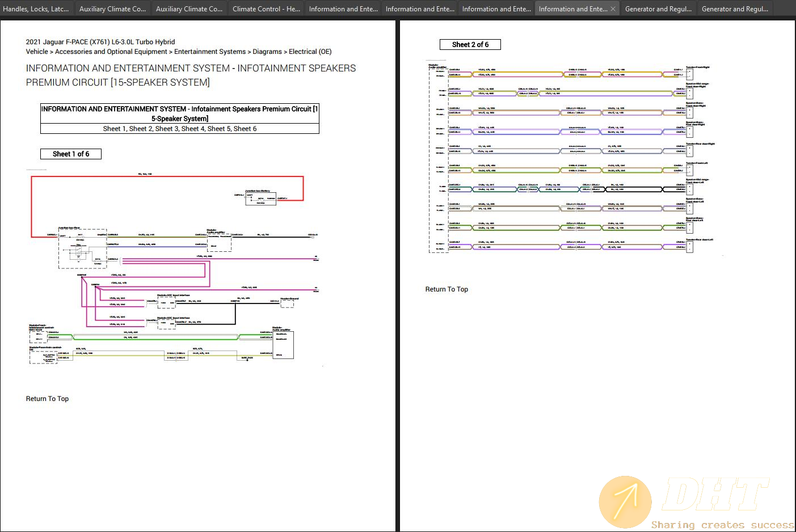Open the Climate Control - He... tab

(x=266, y=9)
